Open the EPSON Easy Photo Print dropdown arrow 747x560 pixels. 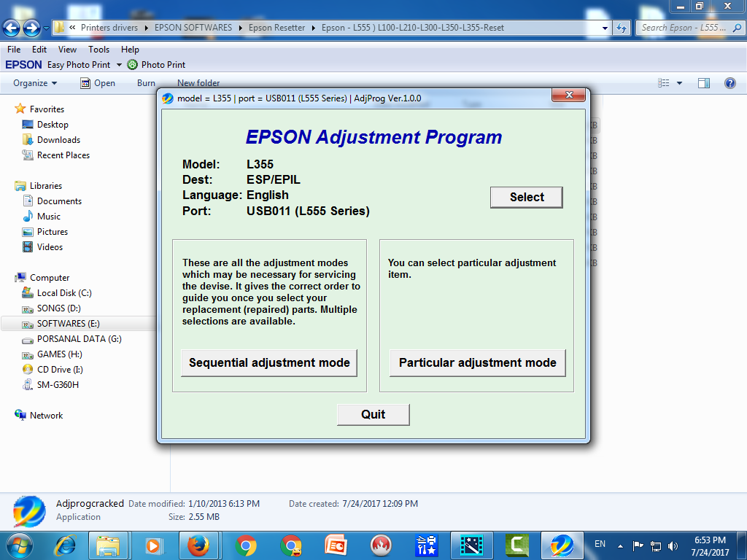pos(119,65)
